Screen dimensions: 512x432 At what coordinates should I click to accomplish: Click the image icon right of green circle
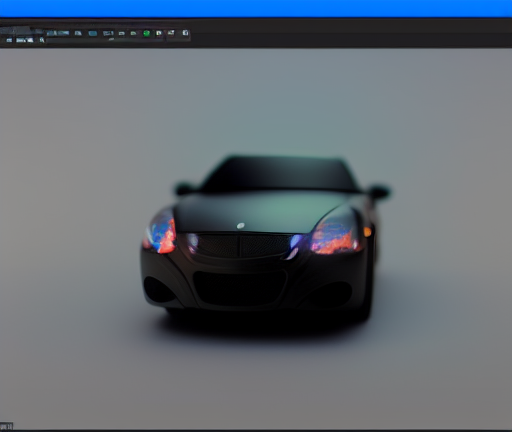159,33
